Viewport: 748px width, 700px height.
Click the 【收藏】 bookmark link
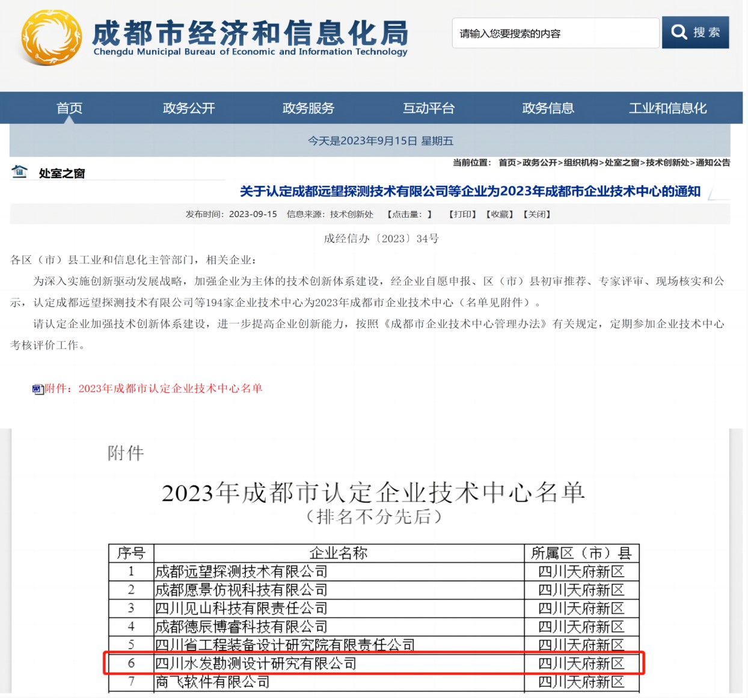500,215
